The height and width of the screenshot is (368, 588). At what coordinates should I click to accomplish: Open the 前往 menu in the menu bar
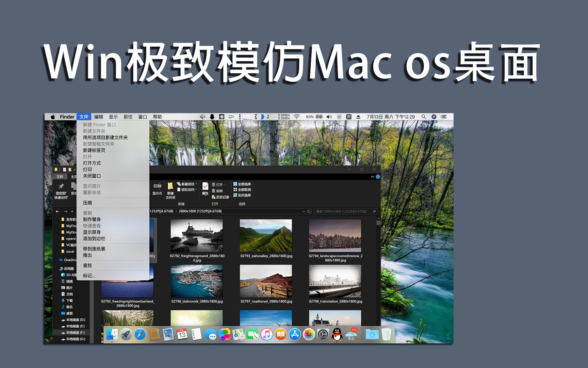[128, 117]
